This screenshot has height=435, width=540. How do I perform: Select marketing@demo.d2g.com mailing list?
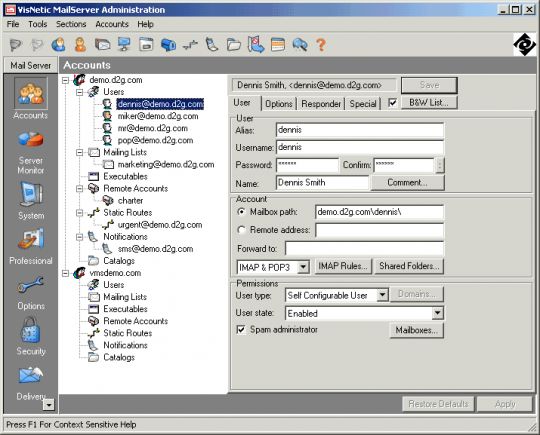(166, 165)
